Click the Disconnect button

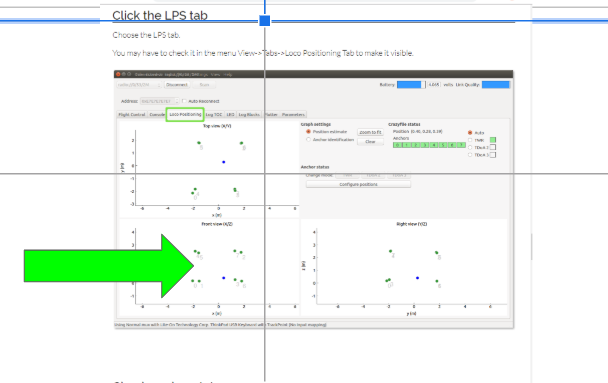[177, 85]
